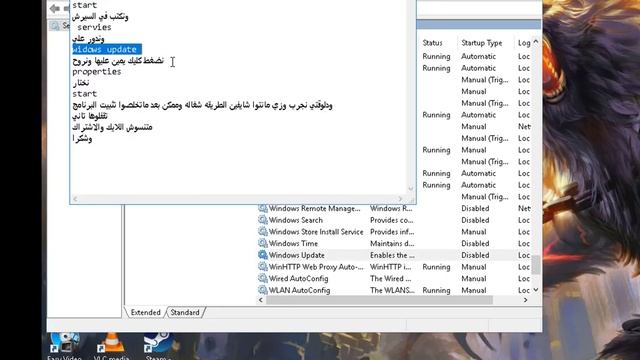640x360 pixels.
Task: Click the Windows Search service gear icon
Action: tap(263, 220)
